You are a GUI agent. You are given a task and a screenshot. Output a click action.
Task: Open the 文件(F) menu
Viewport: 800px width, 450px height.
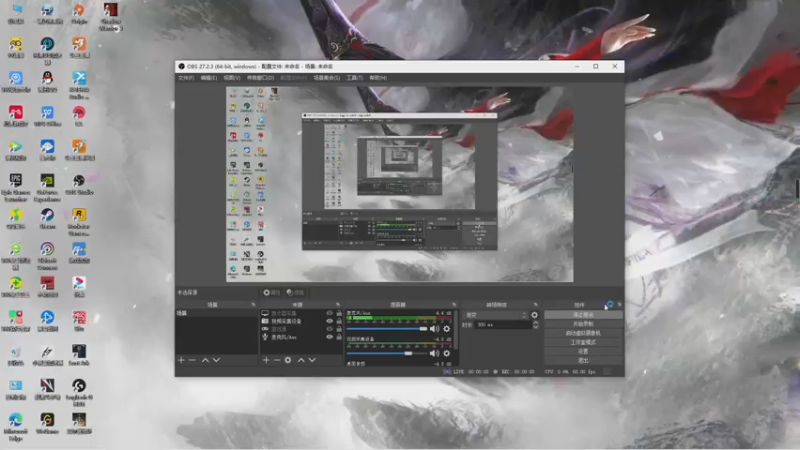[186, 78]
